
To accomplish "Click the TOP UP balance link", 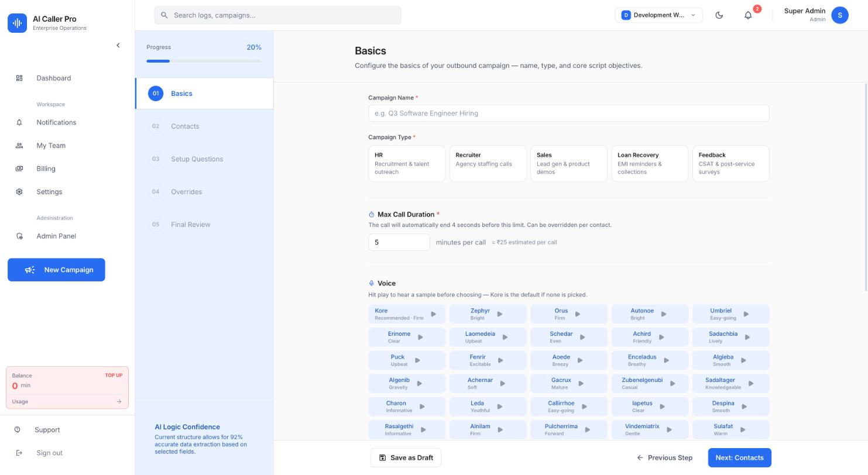I will [x=114, y=376].
